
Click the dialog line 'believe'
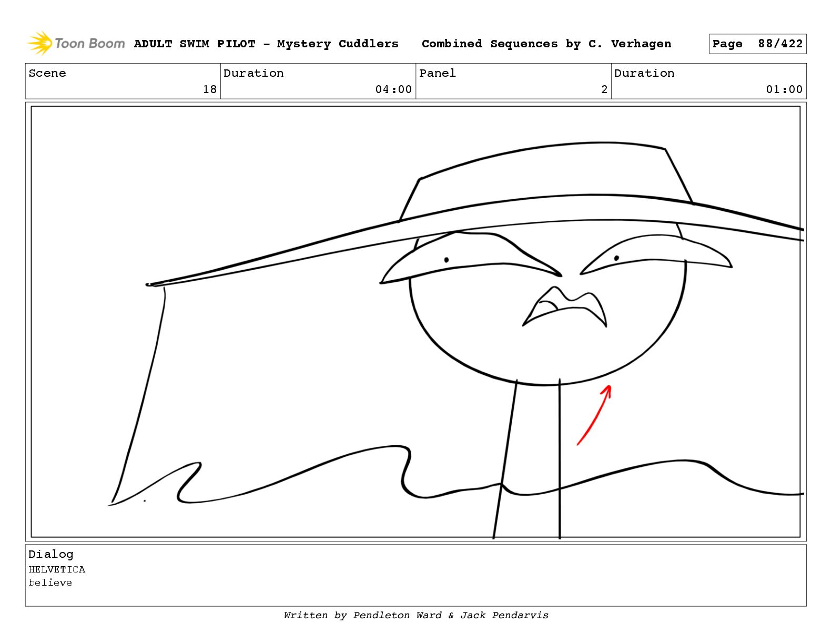click(50, 582)
